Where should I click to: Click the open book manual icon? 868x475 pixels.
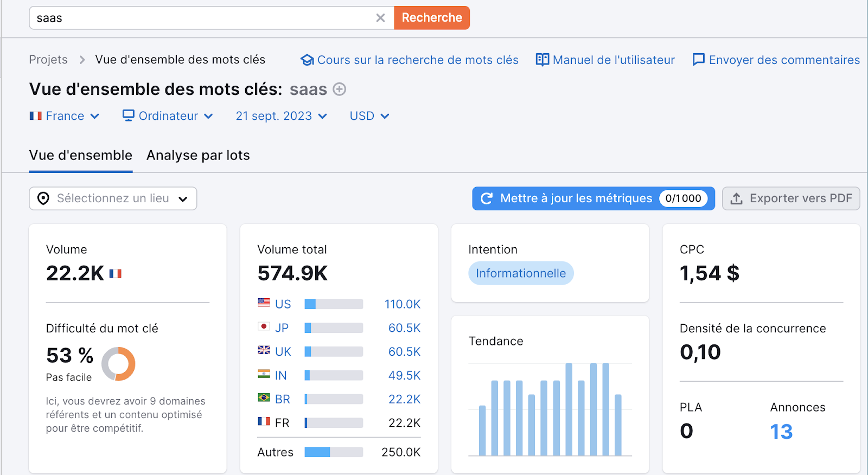coord(542,60)
